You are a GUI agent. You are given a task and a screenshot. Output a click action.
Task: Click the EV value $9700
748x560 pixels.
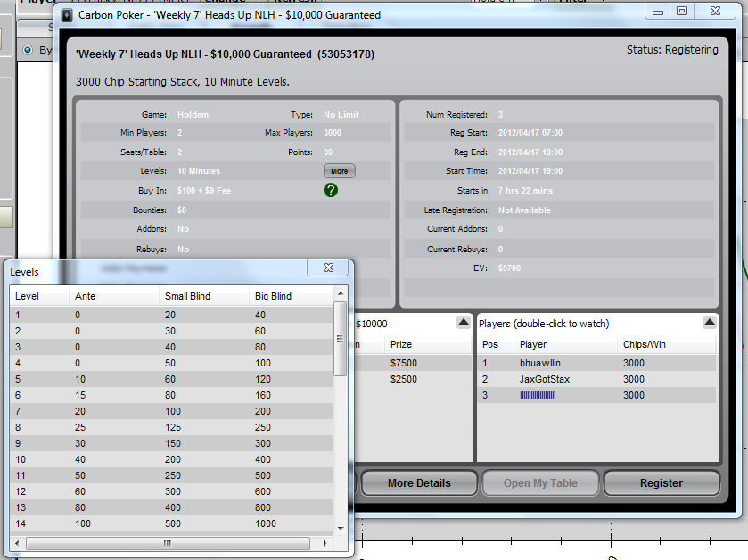[x=509, y=268]
